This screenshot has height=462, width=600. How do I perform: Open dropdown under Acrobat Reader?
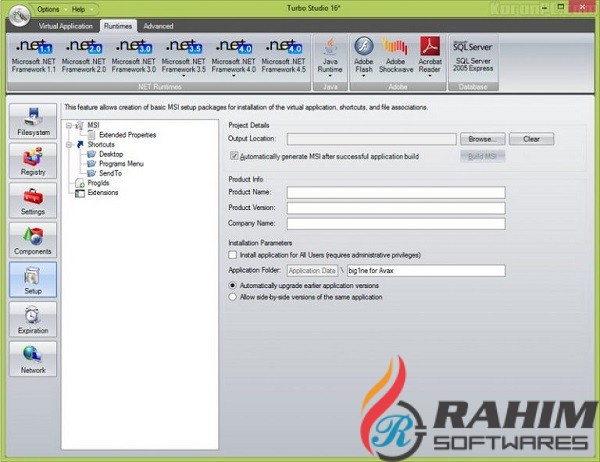click(430, 76)
